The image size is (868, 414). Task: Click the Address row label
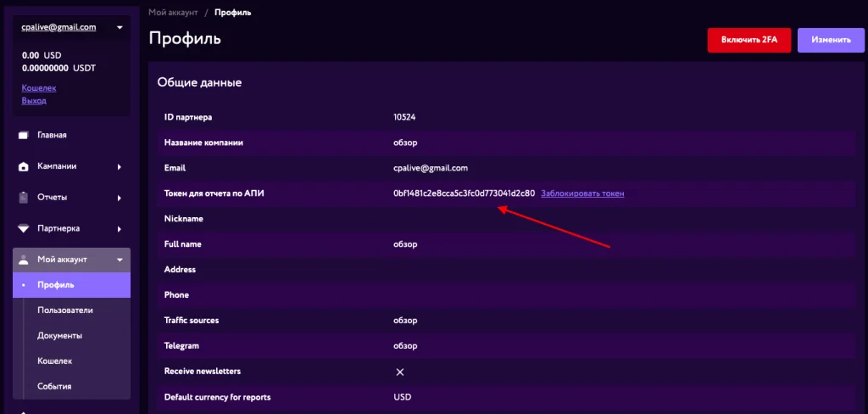click(180, 269)
